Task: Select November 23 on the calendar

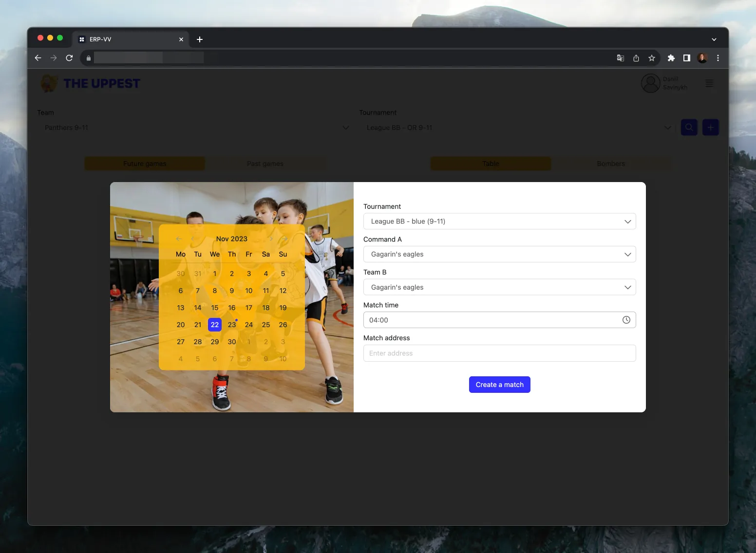Action: pyautogui.click(x=231, y=325)
